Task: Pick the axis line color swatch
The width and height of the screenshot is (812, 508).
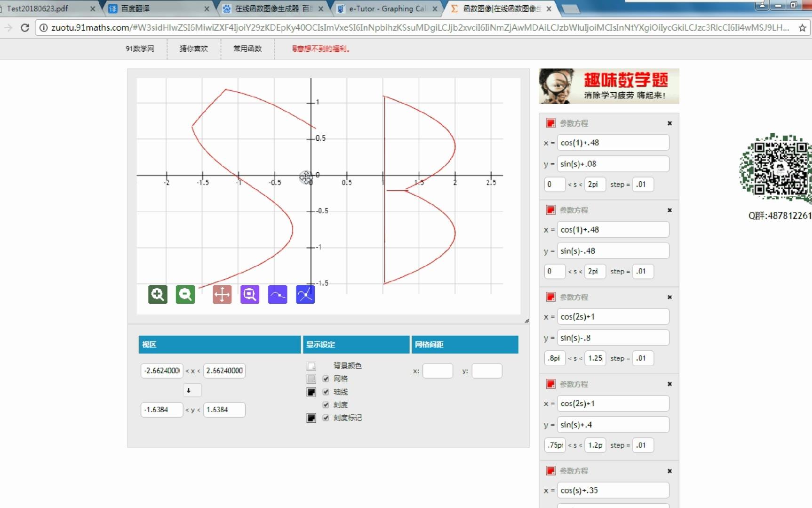Action: pyautogui.click(x=311, y=392)
